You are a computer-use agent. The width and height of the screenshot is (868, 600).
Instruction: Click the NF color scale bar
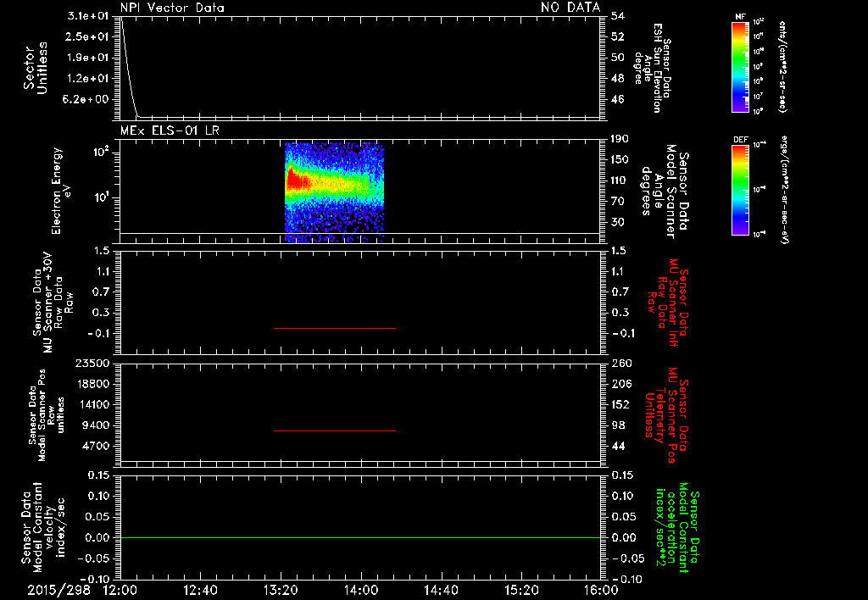click(740, 67)
